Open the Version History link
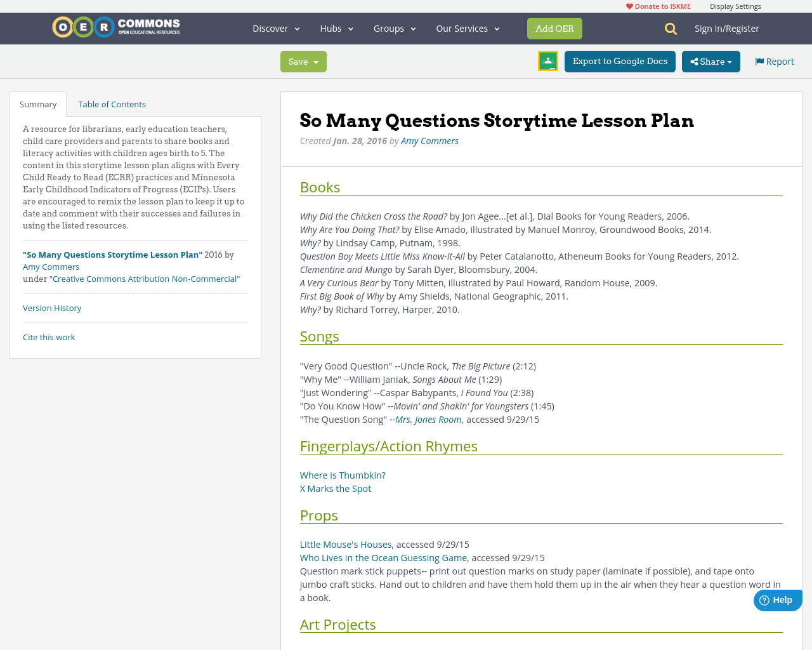This screenshot has width=812, height=650. [x=52, y=307]
